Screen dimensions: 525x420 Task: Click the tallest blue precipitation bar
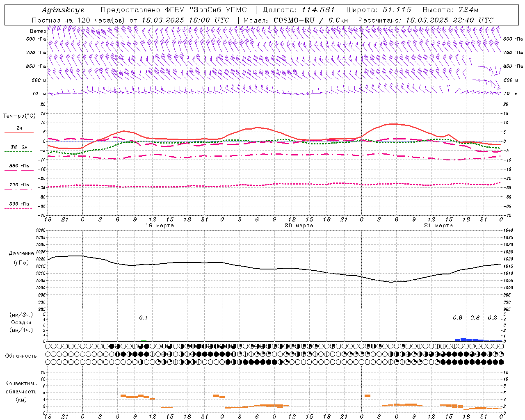pyautogui.click(x=463, y=340)
